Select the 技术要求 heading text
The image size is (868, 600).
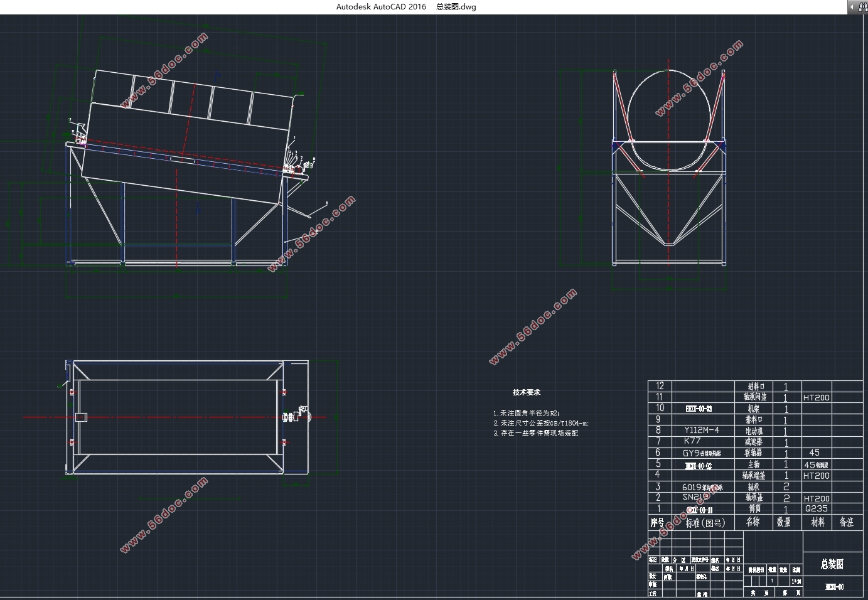point(527,392)
